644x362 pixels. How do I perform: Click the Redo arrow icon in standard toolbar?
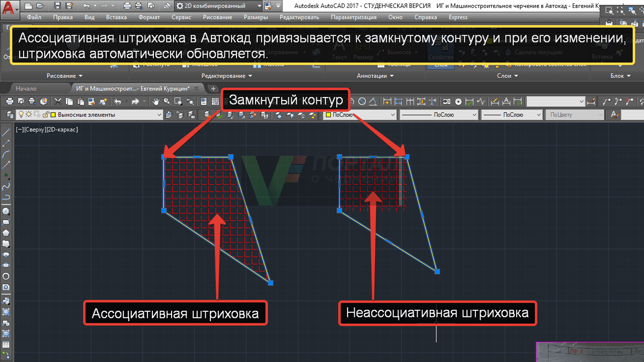pyautogui.click(x=135, y=102)
